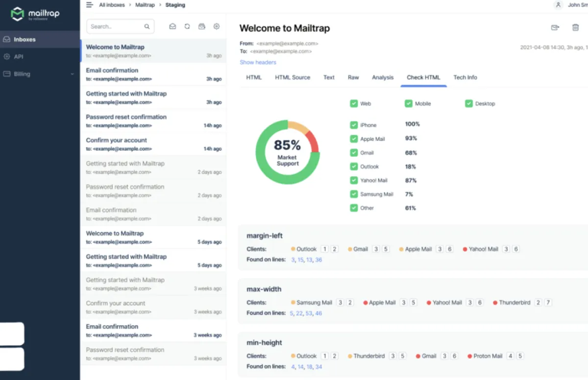Open Inboxes in the sidebar menu
The height and width of the screenshot is (380, 588).
[x=40, y=39]
